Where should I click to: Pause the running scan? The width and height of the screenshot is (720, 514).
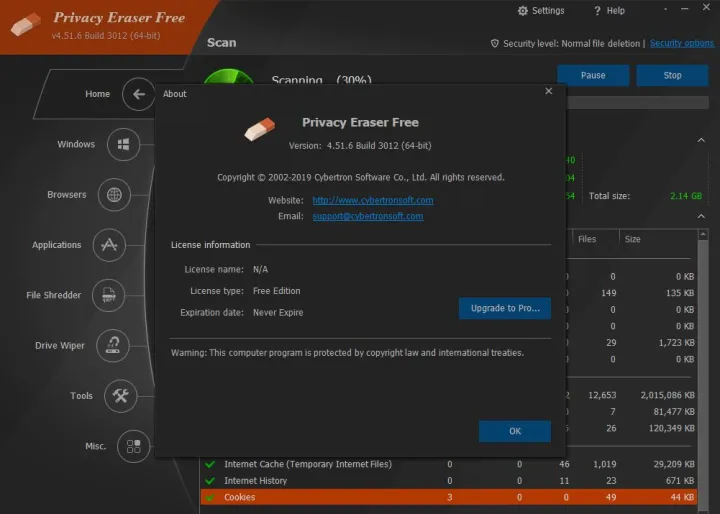(x=593, y=75)
